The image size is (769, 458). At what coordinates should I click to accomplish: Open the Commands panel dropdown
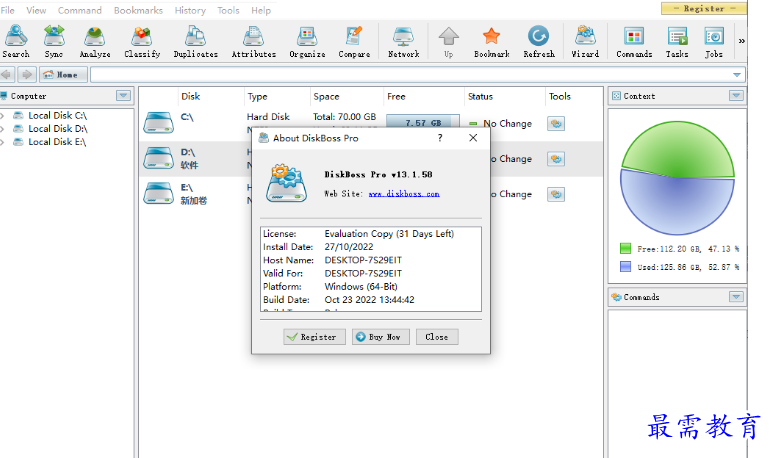(x=736, y=297)
